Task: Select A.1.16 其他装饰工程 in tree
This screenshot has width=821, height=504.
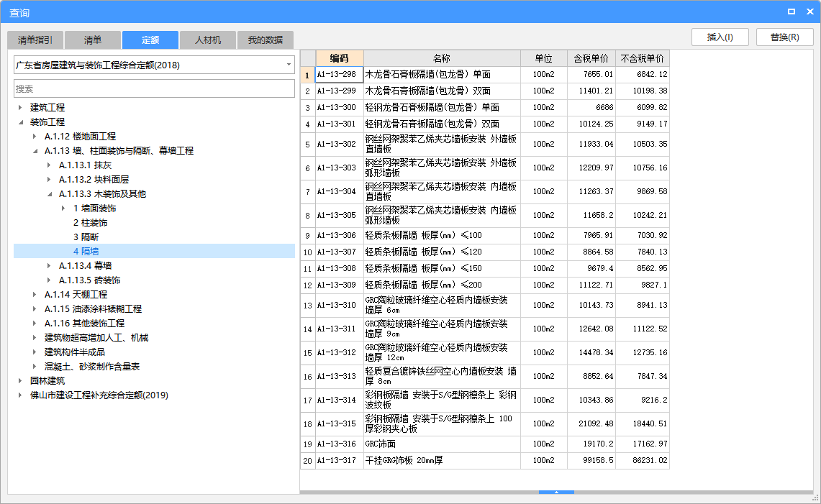Action: click(x=84, y=324)
